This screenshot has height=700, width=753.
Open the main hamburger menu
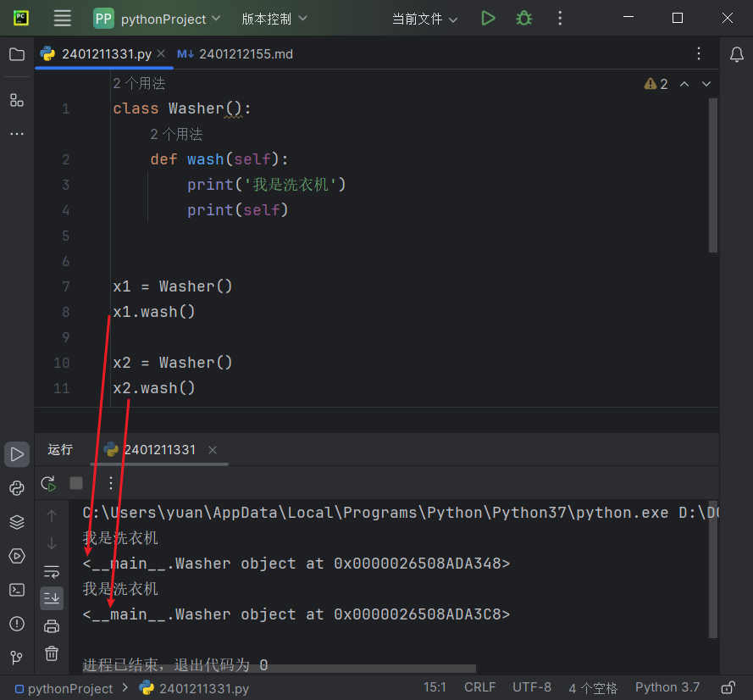(x=62, y=19)
